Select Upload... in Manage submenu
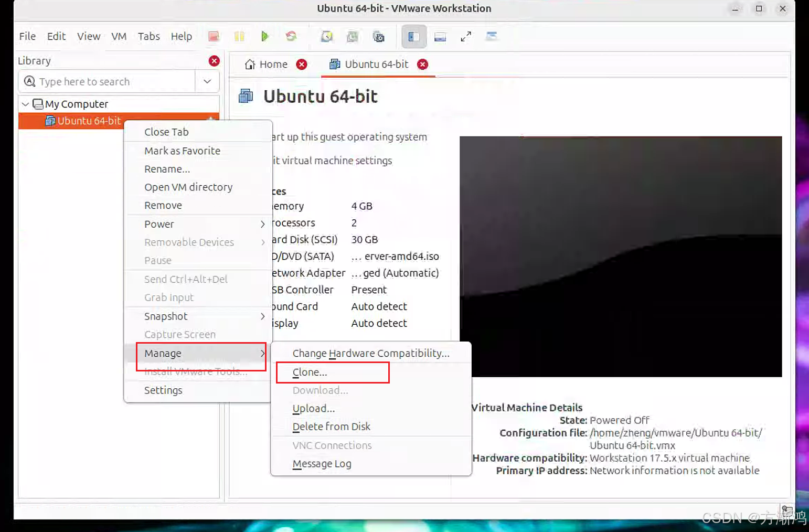The width and height of the screenshot is (809, 532). pos(371,408)
